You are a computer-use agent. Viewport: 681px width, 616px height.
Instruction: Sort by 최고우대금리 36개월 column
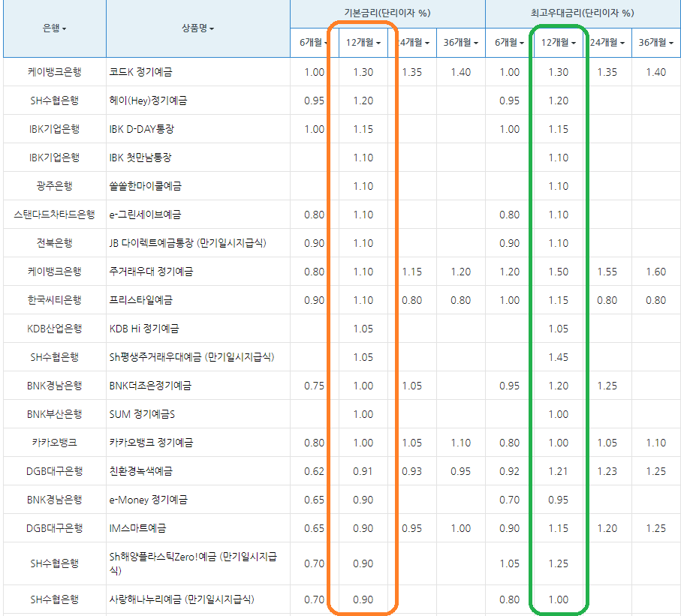click(x=655, y=43)
